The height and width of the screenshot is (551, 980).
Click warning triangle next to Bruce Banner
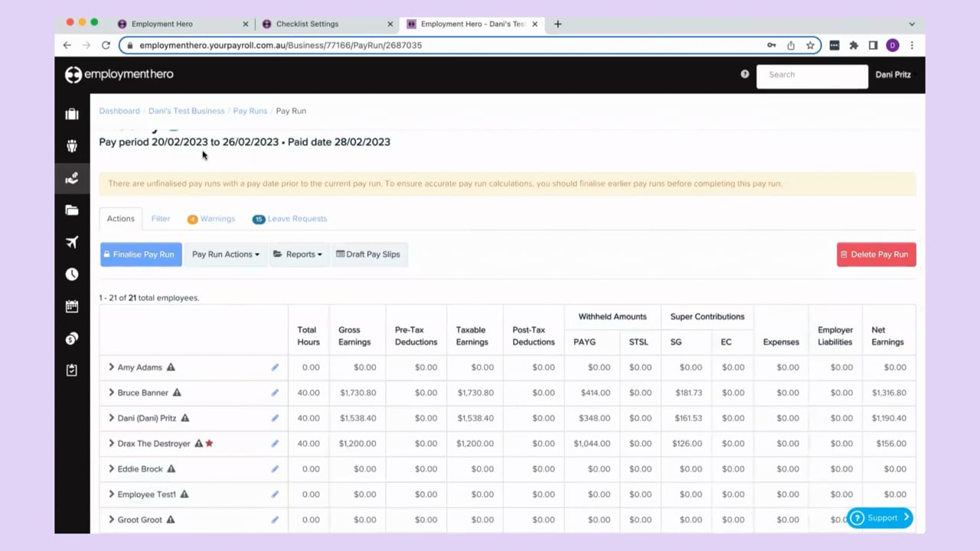pos(177,393)
